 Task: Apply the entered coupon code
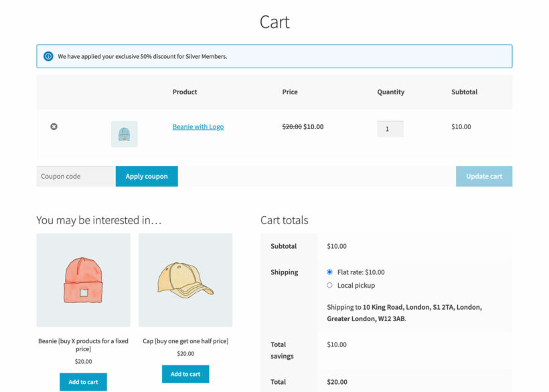pos(147,176)
